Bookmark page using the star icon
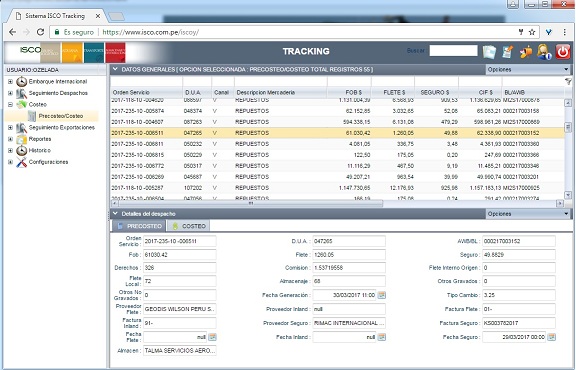Screen dimensions: 576x370 coord(532,32)
